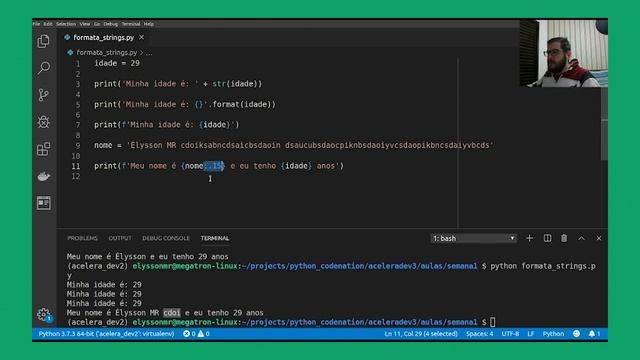Open the Search sidebar view

44,68
